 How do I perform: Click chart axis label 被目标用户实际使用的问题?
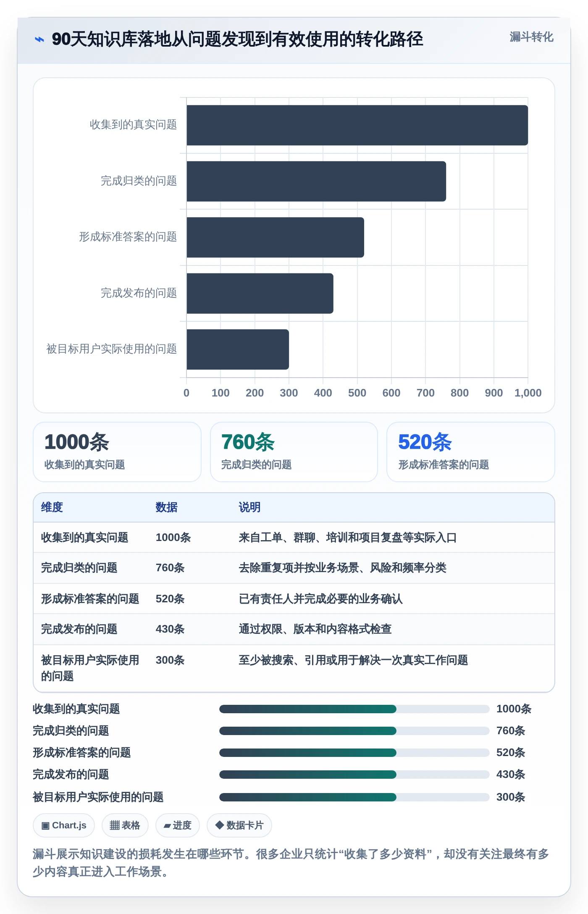click(x=112, y=349)
